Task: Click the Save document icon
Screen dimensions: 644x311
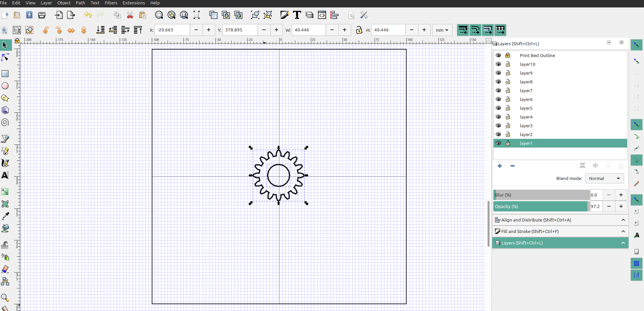Action: point(29,15)
